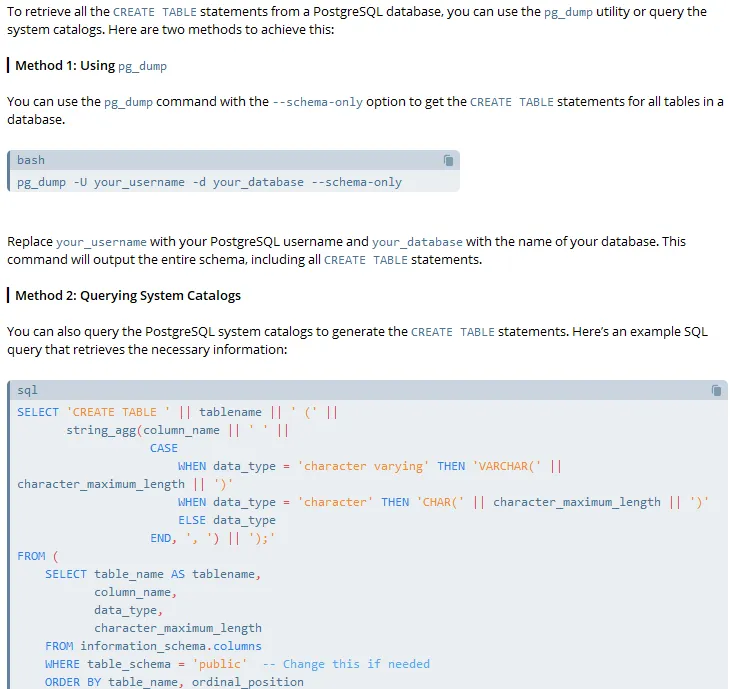Viewport: 730px width, 689px height.
Task: Click the CASE keyword in the SQL block
Action: [x=164, y=448]
